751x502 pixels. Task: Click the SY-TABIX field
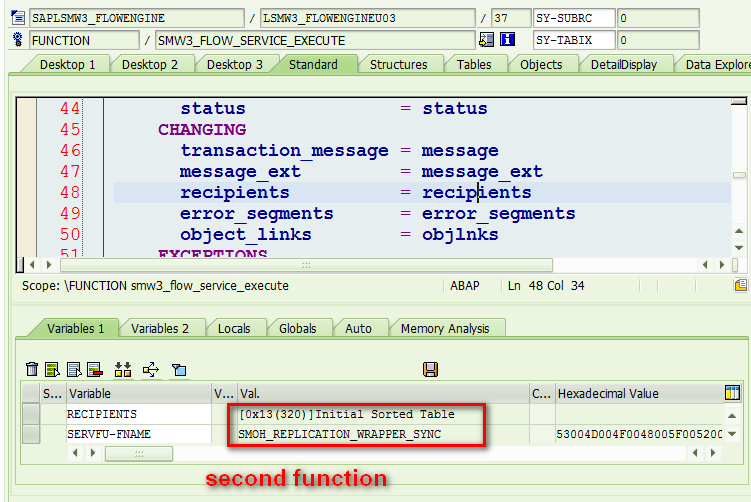(574, 40)
